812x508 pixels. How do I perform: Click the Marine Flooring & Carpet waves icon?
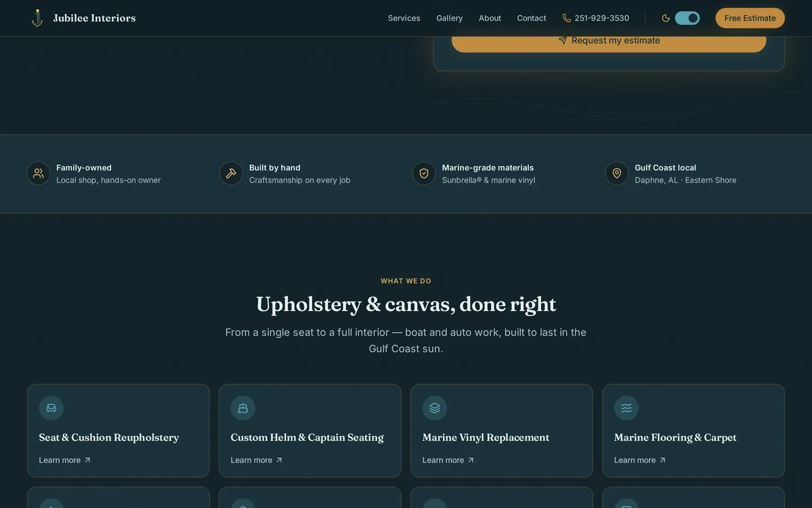(626, 408)
